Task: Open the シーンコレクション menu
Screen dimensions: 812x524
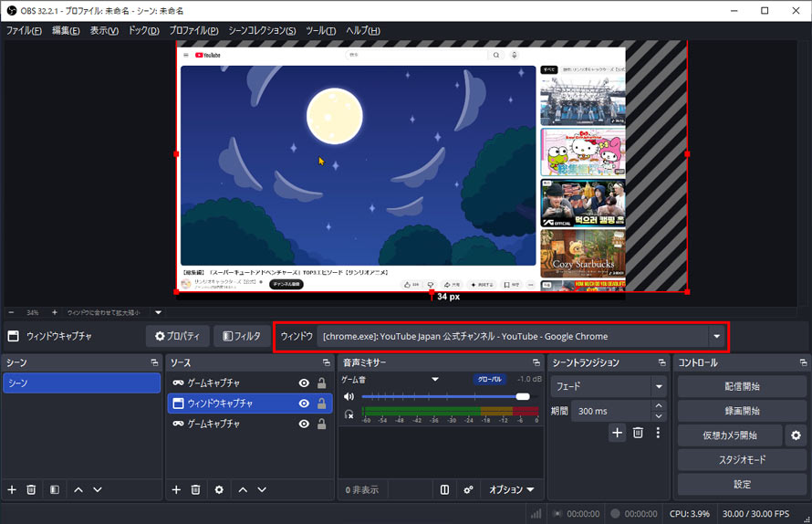Action: (262, 30)
